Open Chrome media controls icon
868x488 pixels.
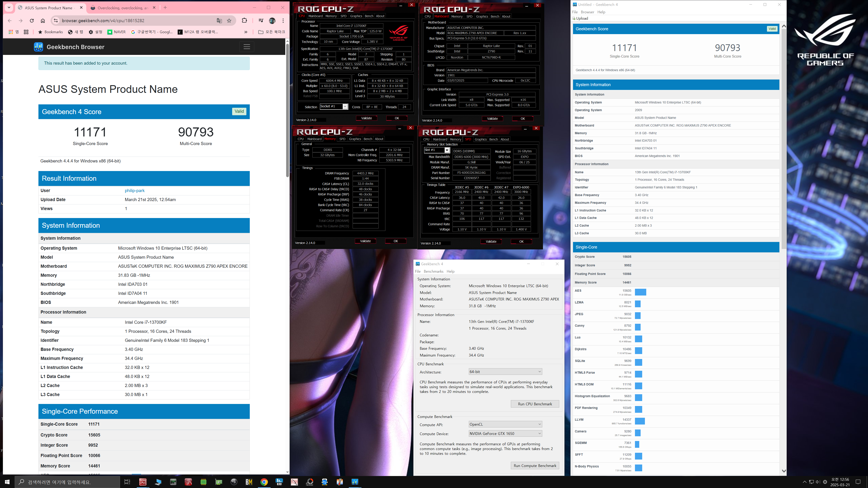coord(261,21)
